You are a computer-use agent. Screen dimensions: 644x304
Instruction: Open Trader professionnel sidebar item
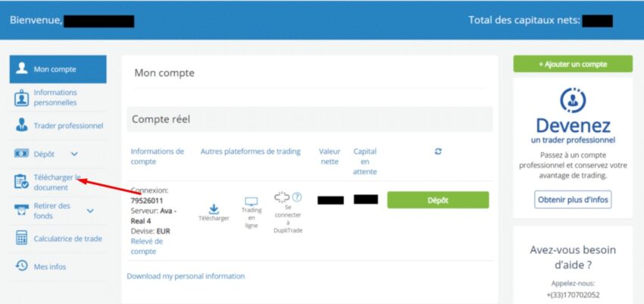pyautogui.click(x=68, y=126)
